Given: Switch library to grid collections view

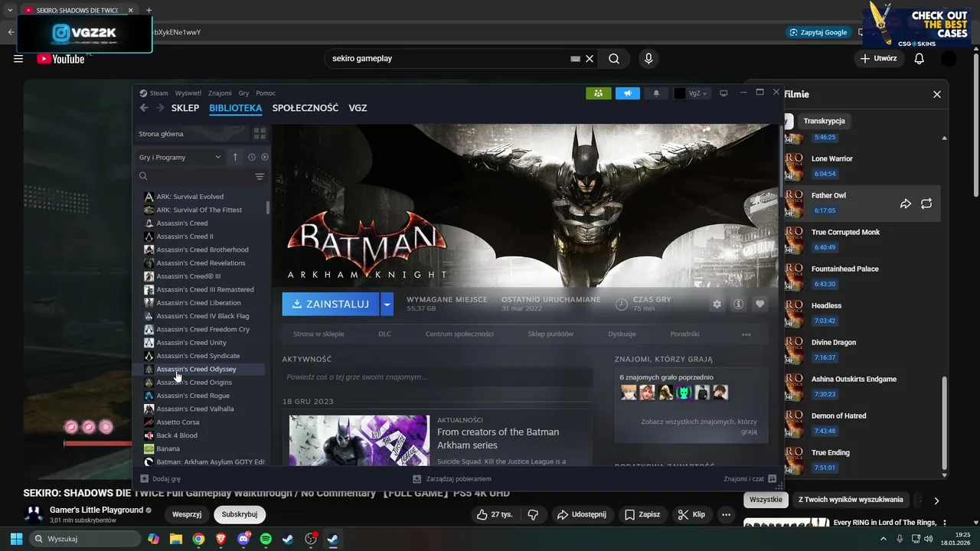Looking at the screenshot, I should tap(260, 134).
